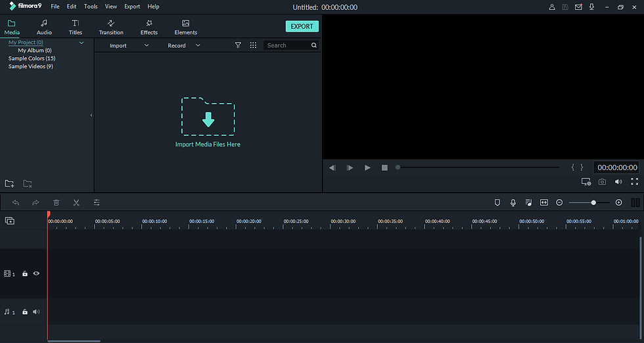Switch to the Effects tab
The image size is (644, 343).
coord(149,27)
